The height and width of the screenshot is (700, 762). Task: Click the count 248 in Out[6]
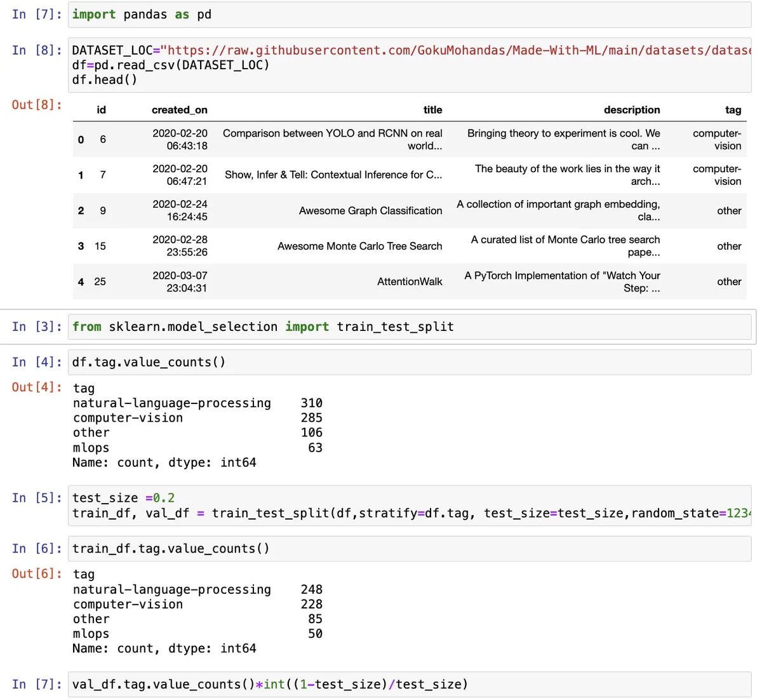tap(312, 589)
